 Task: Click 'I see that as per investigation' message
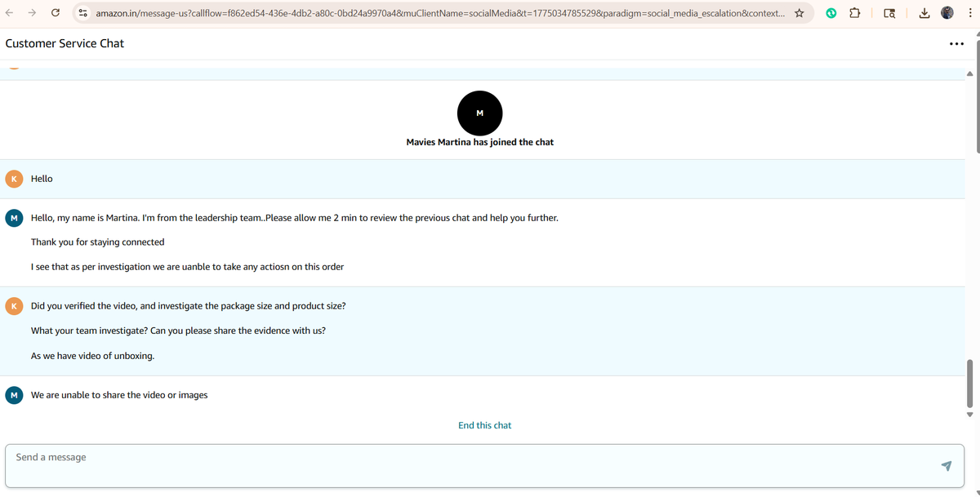(x=188, y=267)
